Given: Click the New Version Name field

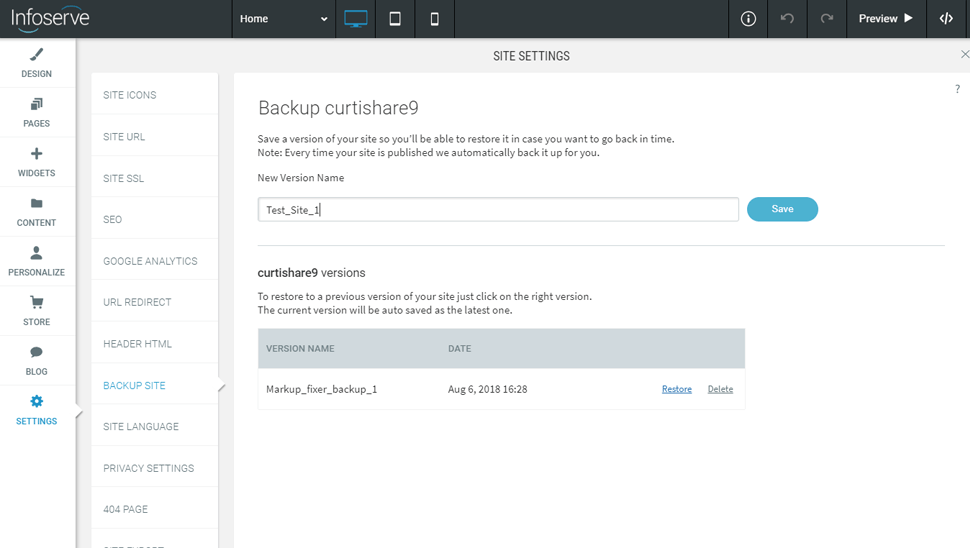Looking at the screenshot, I should tap(498, 210).
